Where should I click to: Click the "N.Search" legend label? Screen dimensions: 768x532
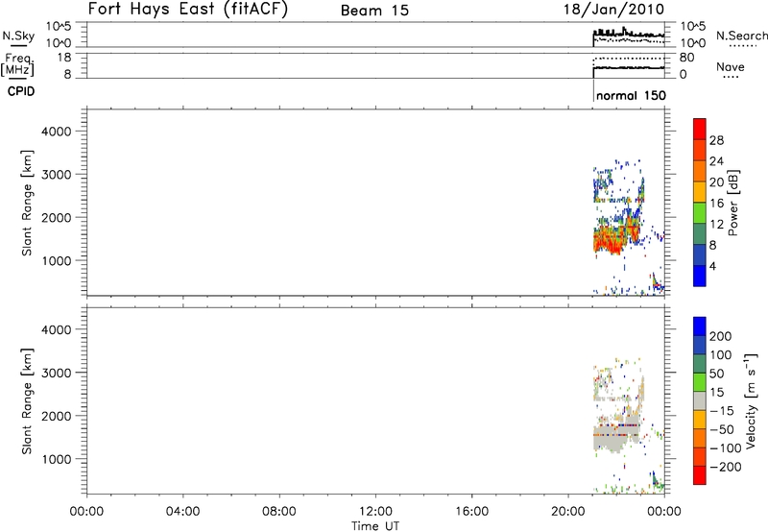click(x=741, y=36)
